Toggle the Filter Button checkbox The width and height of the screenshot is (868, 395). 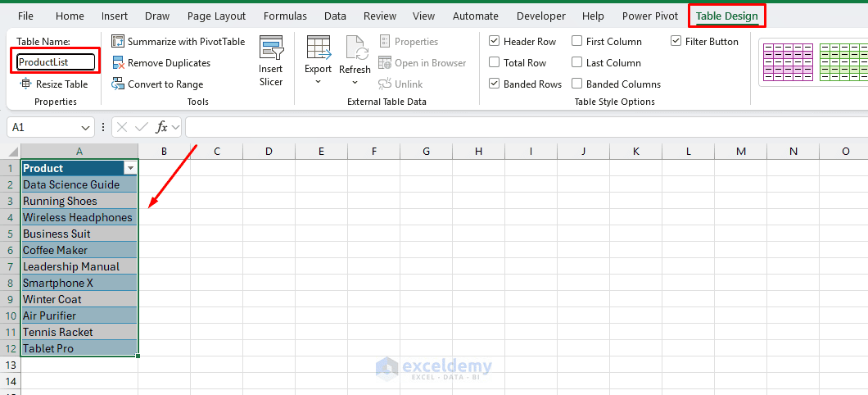point(676,42)
